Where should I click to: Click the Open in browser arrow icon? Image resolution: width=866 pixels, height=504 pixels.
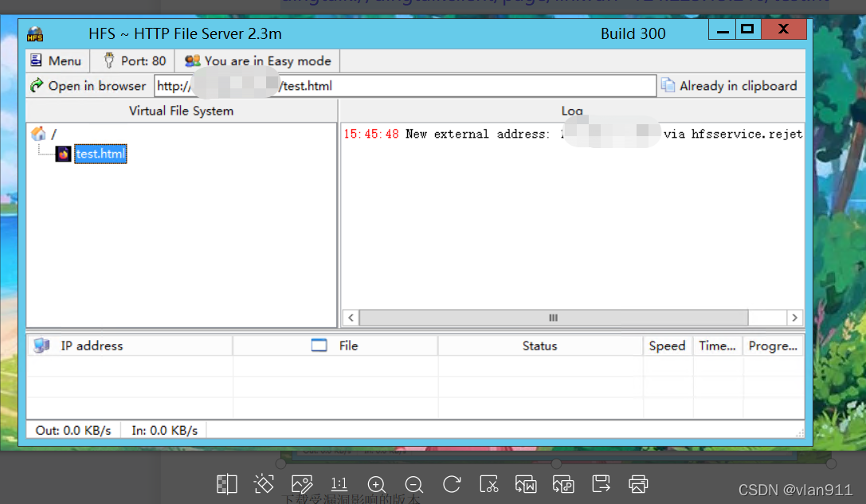(37, 85)
